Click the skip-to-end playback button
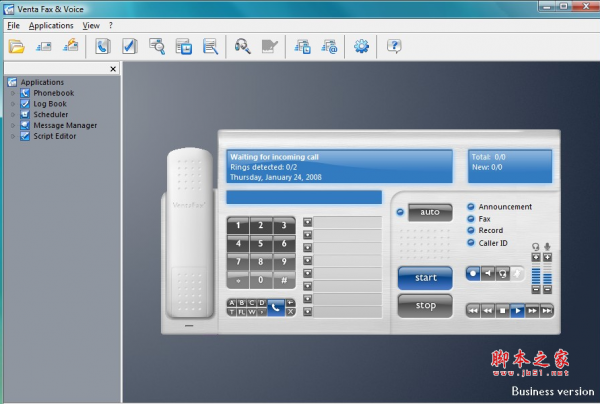 click(547, 311)
